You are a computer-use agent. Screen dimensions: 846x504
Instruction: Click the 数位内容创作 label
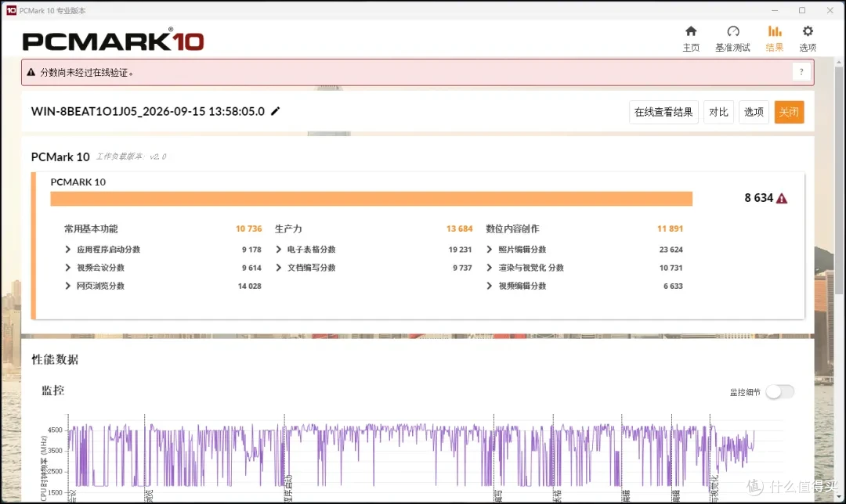click(x=512, y=229)
